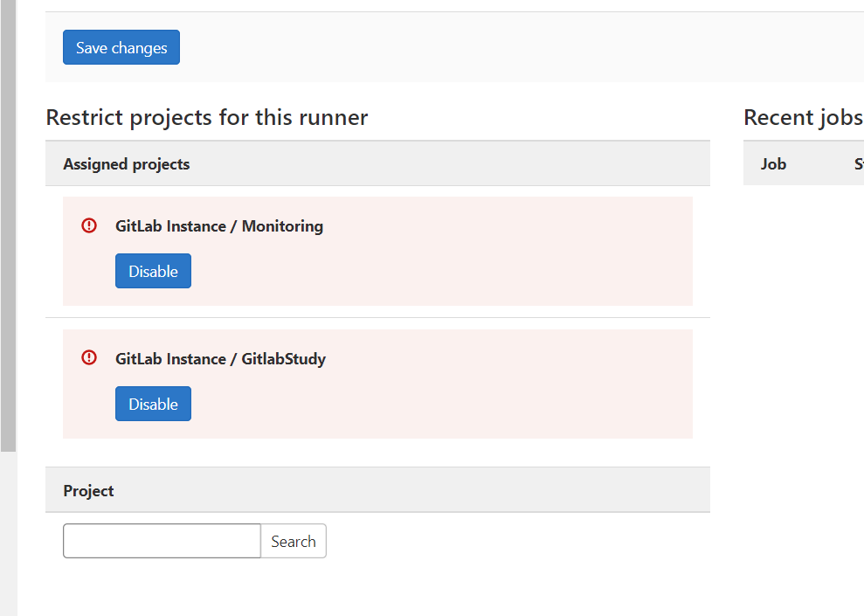Click the Assigned projects section header
Screen dimensions: 864x616
pos(126,163)
